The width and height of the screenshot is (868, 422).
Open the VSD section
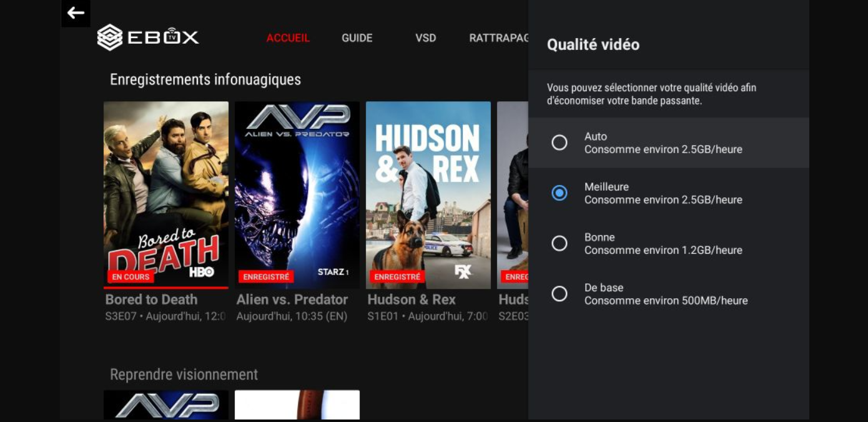point(426,38)
